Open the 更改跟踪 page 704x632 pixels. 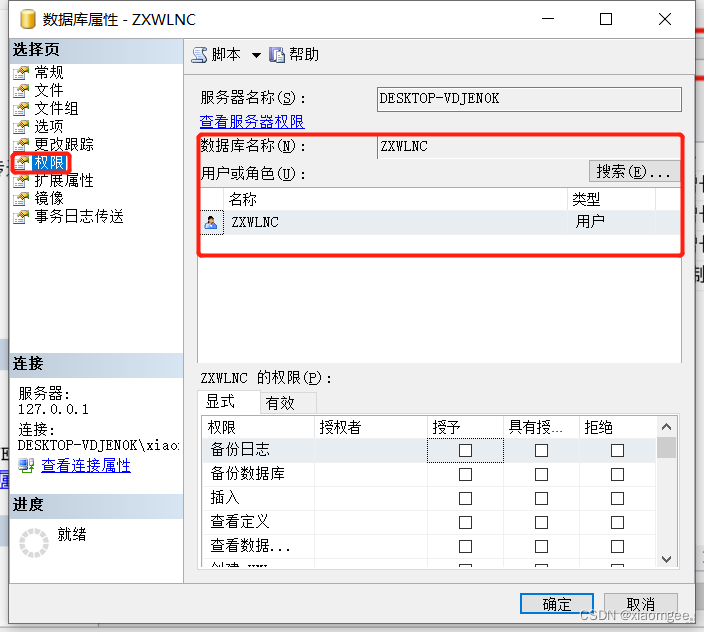pyautogui.click(x=64, y=144)
